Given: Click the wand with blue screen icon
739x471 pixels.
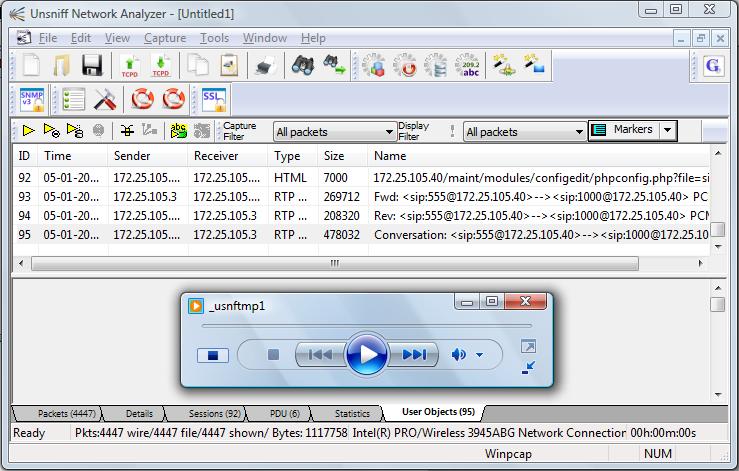Looking at the screenshot, I should (x=534, y=65).
